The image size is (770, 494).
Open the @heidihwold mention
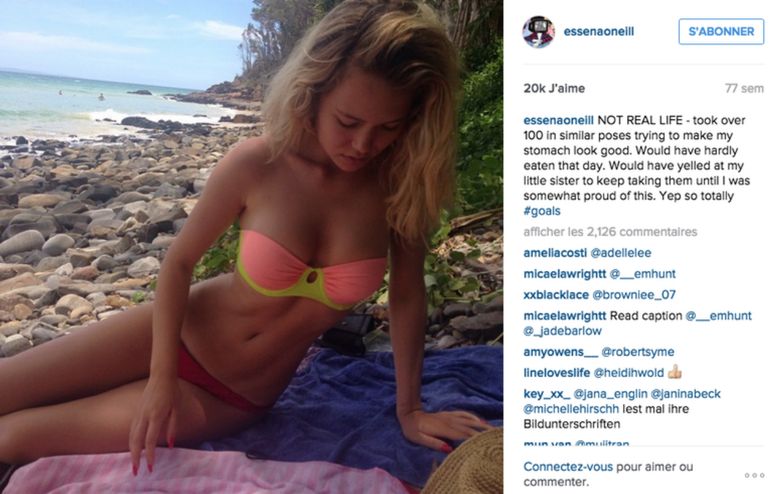(x=629, y=373)
